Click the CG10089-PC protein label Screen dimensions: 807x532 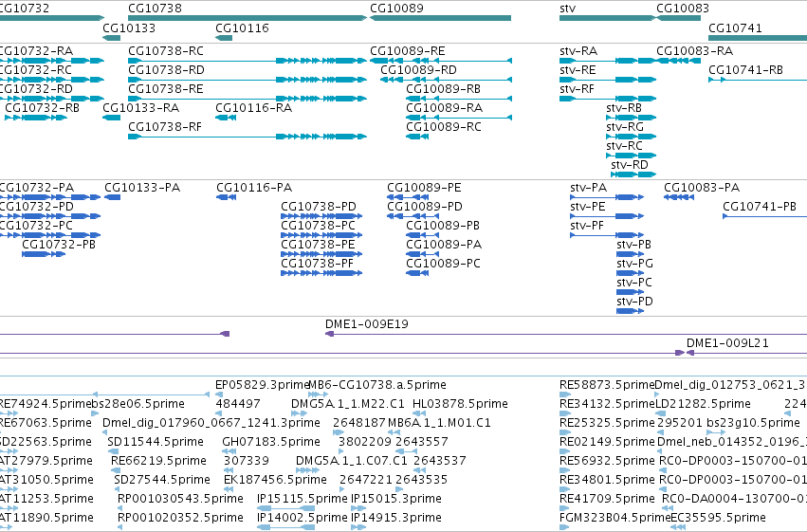443,264
